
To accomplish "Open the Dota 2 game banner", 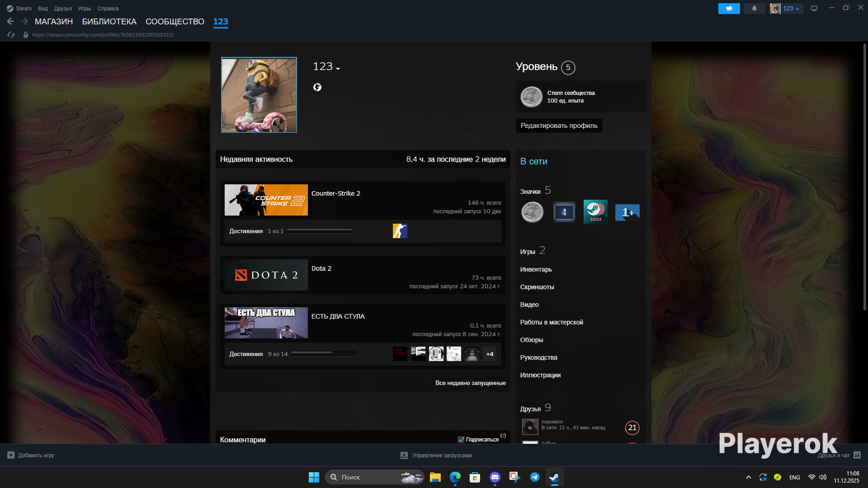I will point(266,275).
